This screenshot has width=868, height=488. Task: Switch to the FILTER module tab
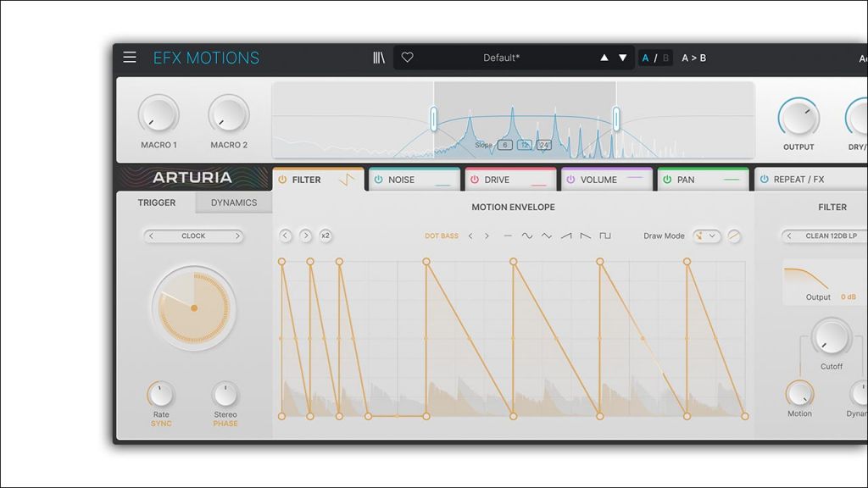point(319,180)
